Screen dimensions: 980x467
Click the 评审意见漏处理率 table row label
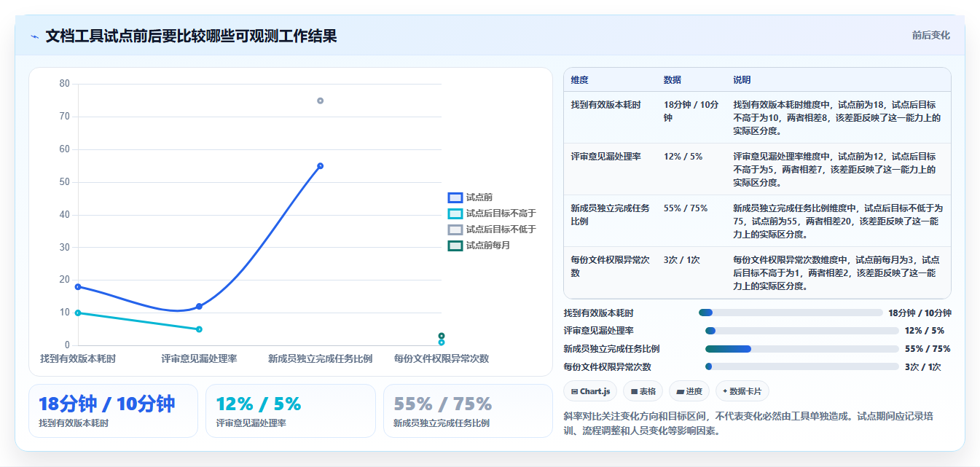tap(606, 157)
